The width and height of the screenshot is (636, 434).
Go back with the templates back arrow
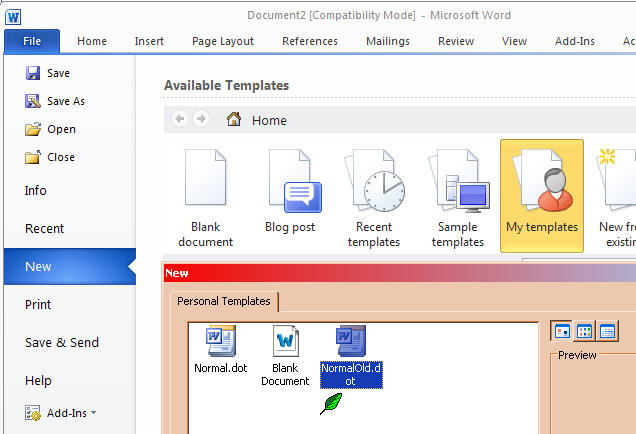179,119
